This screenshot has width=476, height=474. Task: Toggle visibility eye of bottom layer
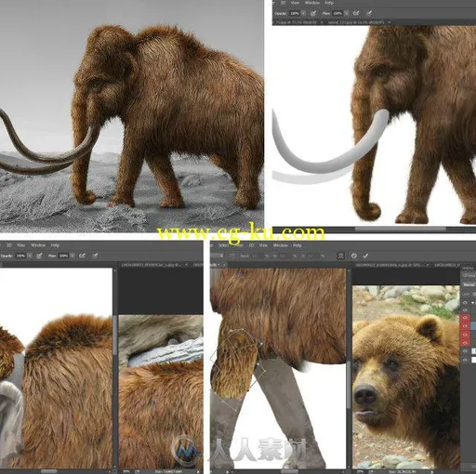[465, 360]
